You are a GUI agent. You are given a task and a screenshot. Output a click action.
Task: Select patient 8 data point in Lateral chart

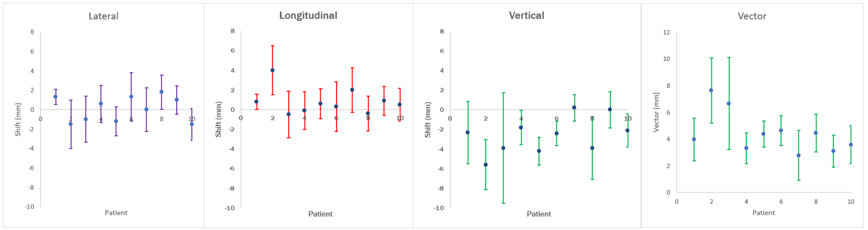coord(162,92)
